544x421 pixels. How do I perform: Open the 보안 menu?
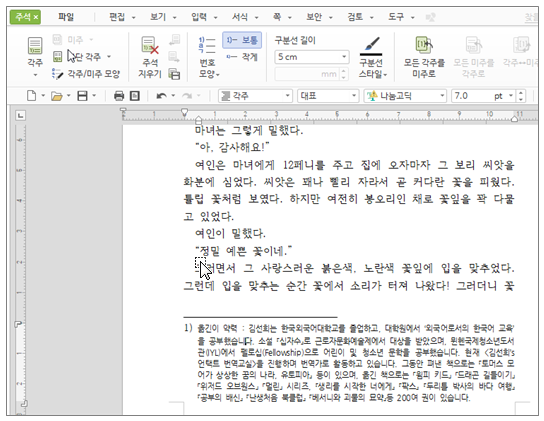[x=314, y=17]
